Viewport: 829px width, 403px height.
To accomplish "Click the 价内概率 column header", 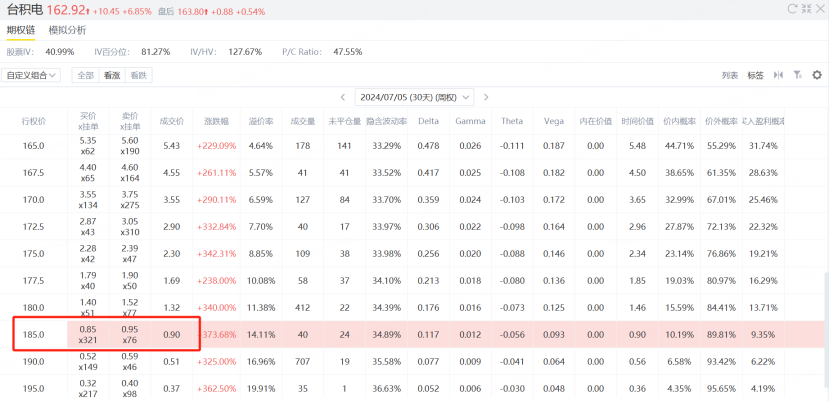I will [679, 121].
